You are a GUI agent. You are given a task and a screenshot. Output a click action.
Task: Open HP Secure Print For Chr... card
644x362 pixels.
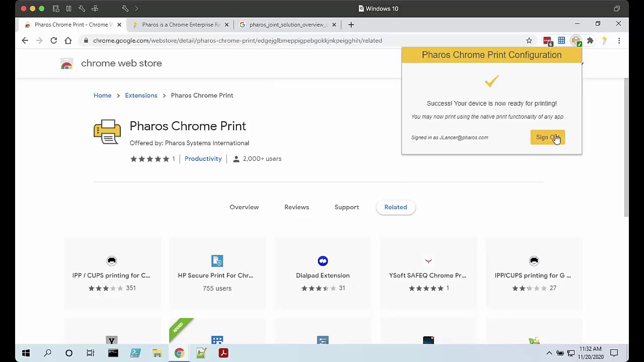[x=217, y=274]
